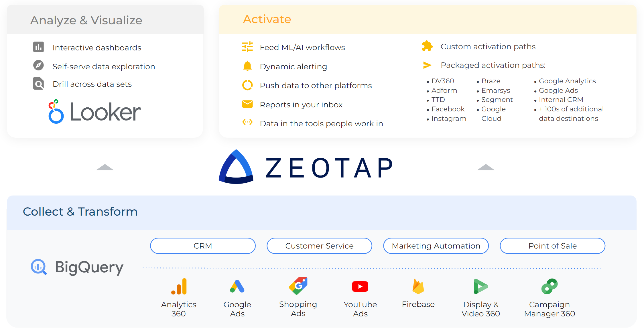Click the CRM pill button
644x333 pixels.
[x=203, y=246]
